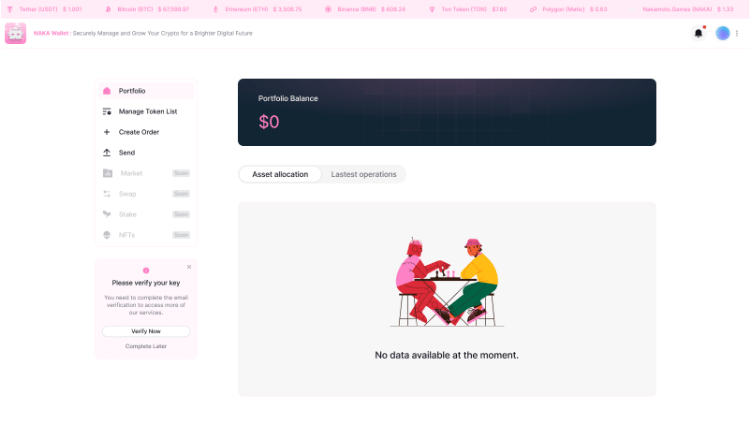Screen dimensions: 751x435
Task: Click the user profile avatar
Action: (723, 33)
